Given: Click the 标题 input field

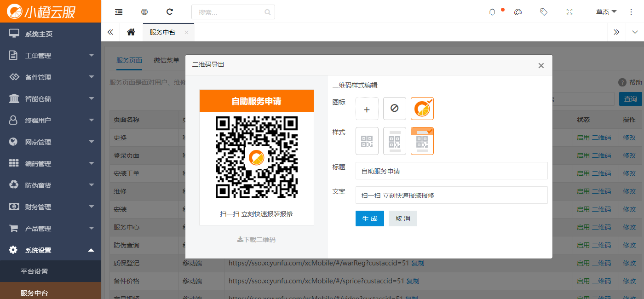Looking at the screenshot, I should 452,171.
